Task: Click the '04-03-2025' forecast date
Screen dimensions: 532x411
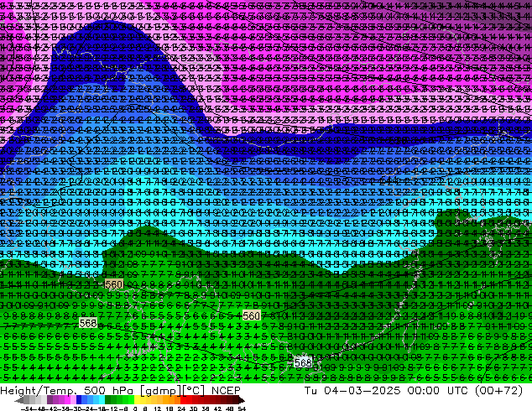Action: pos(362,391)
